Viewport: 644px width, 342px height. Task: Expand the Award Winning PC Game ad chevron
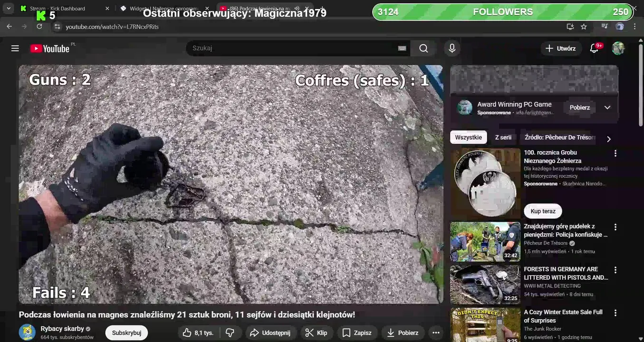(x=607, y=108)
